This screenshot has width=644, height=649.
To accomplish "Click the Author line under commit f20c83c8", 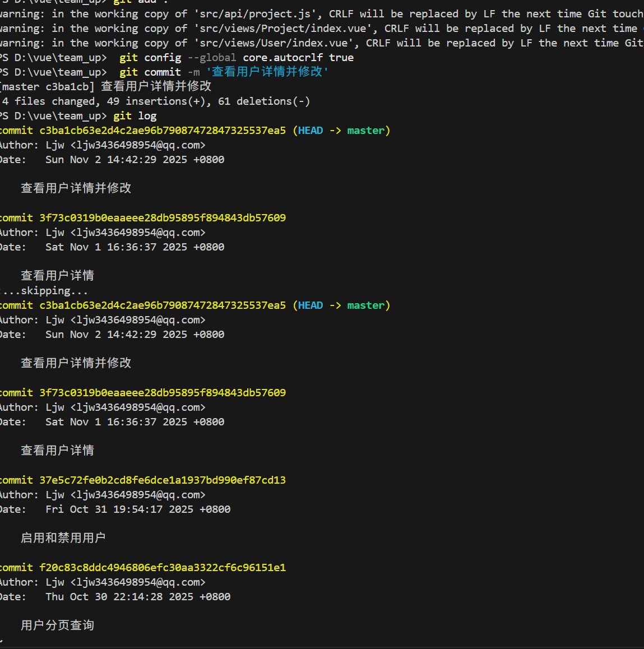I will tap(102, 582).
